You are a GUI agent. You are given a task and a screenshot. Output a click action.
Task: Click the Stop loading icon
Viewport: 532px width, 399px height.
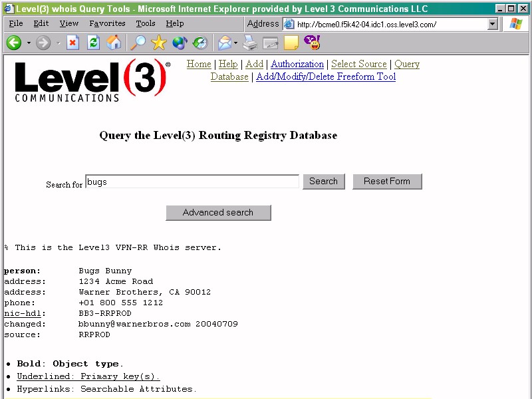(x=73, y=43)
